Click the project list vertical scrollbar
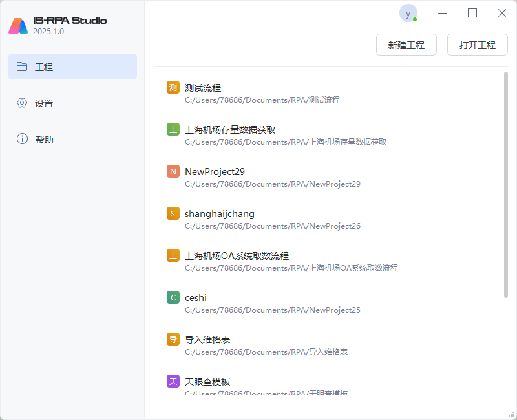The height and width of the screenshot is (420, 517). tap(505, 184)
